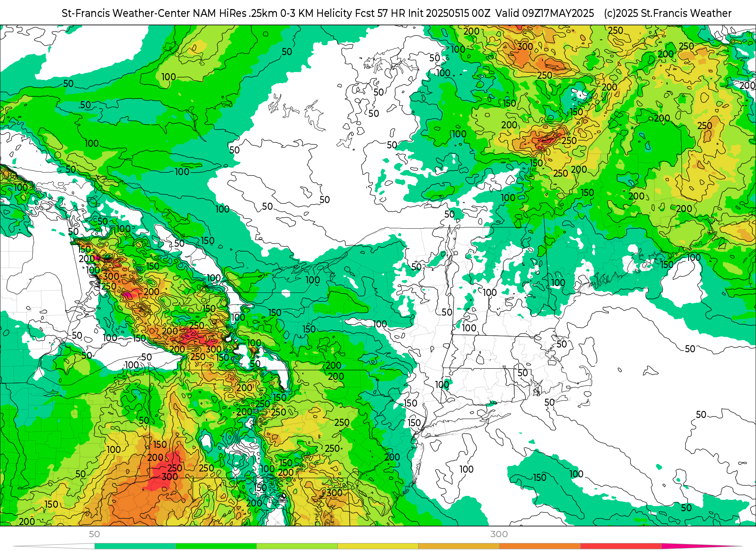Click the yellow color bar segment
This screenshot has width=756, height=551.
tap(378, 546)
